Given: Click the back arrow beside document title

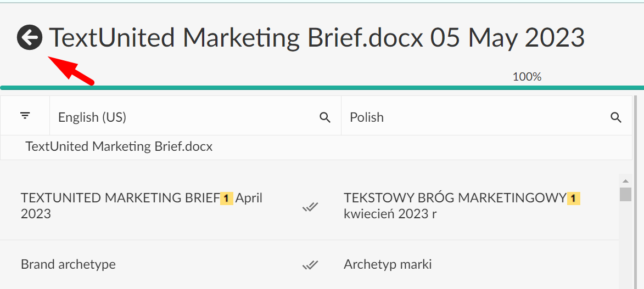Looking at the screenshot, I should coord(30,38).
